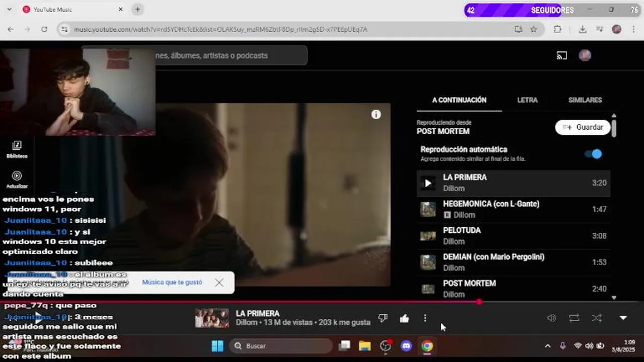
Task: Switch to A CONTINUACIÓN tab
Action: click(459, 100)
